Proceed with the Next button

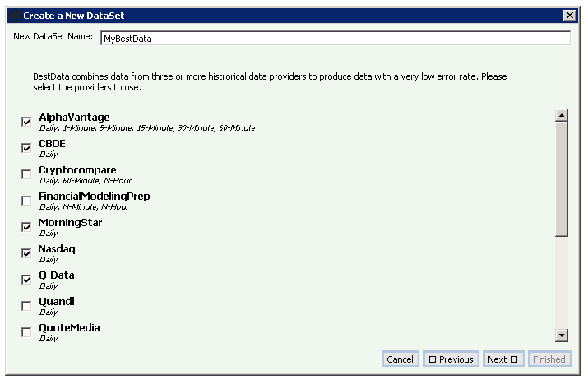(x=502, y=359)
